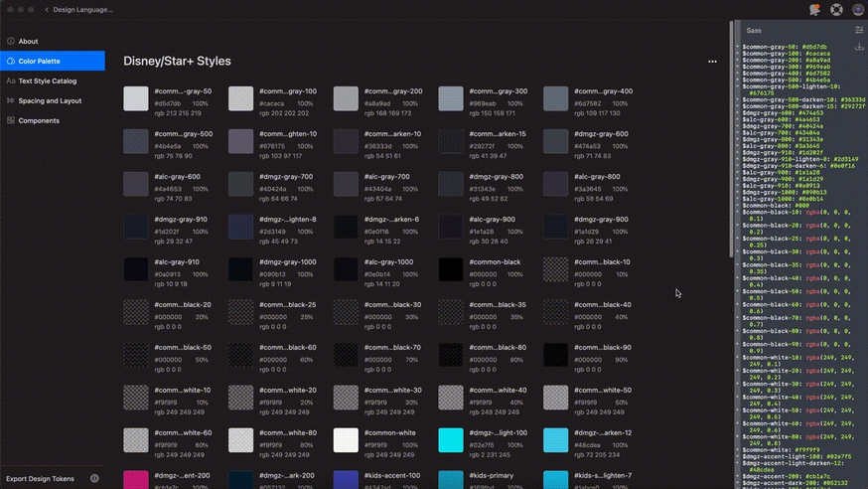Click hex value #2d3149

tap(272, 232)
